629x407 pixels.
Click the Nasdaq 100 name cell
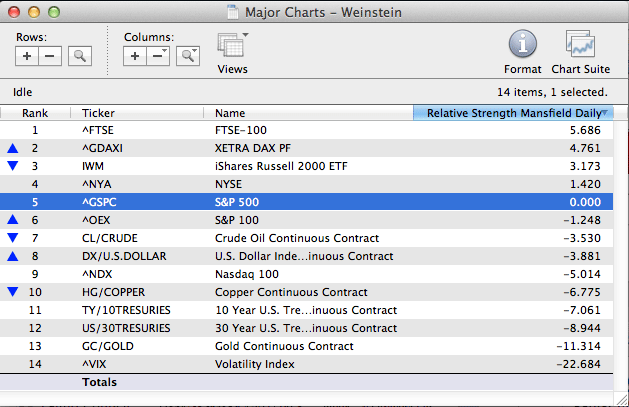point(247,274)
